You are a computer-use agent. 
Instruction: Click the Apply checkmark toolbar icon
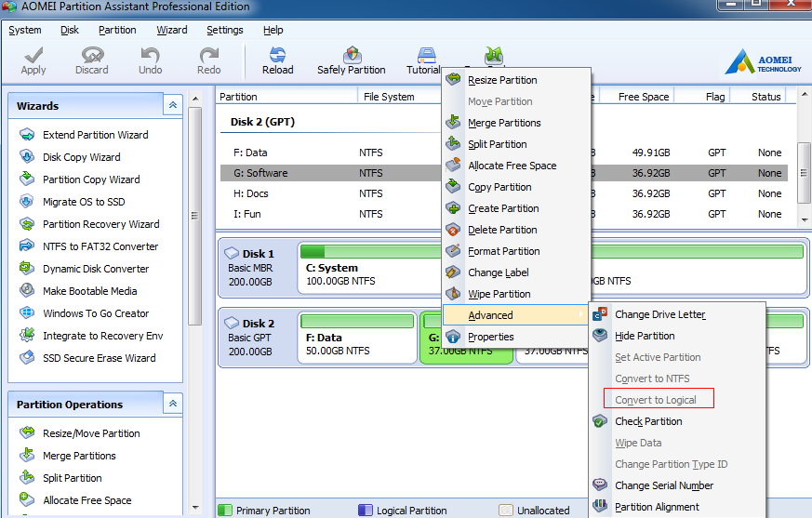coord(33,54)
